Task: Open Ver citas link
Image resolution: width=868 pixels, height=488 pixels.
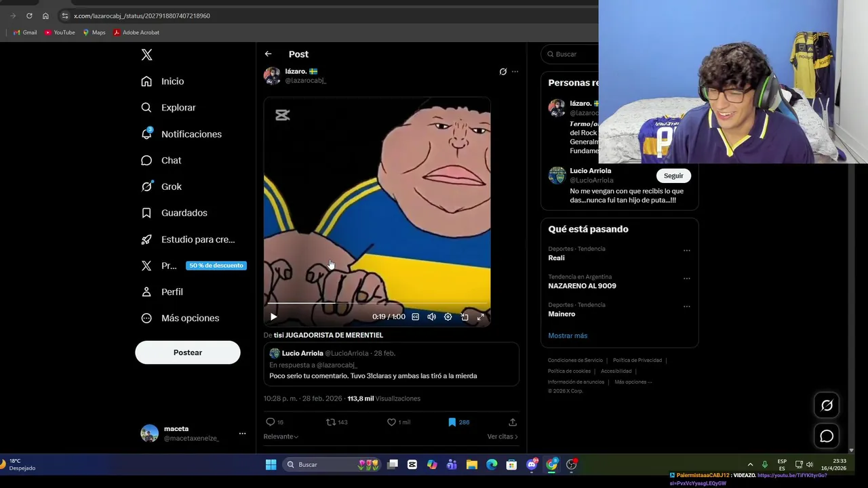Action: 502,436
